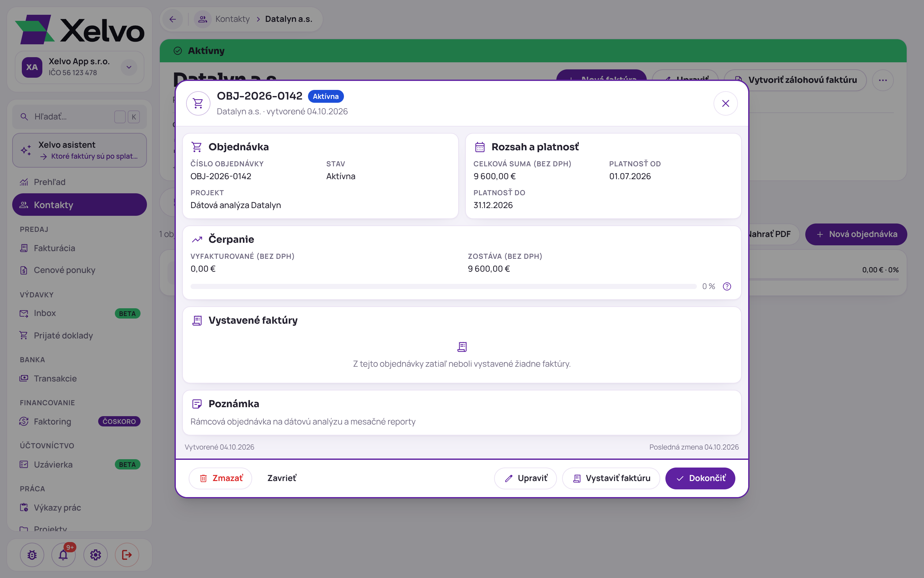Click the Kontakty people icon in breadcrumb
Image resolution: width=924 pixels, height=578 pixels.
point(203,19)
